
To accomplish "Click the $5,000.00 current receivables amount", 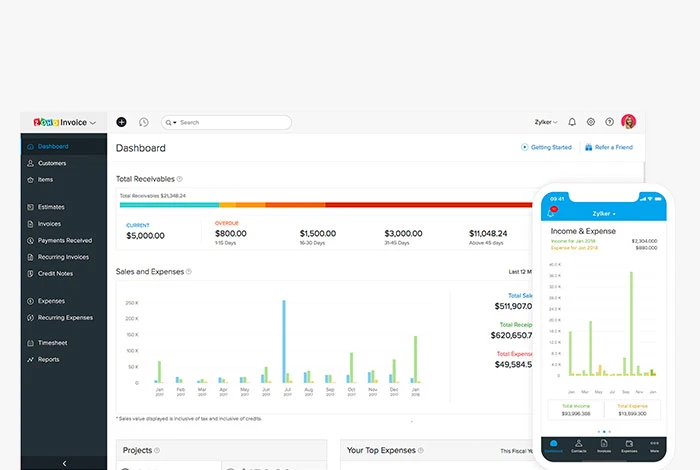I will click(x=146, y=236).
